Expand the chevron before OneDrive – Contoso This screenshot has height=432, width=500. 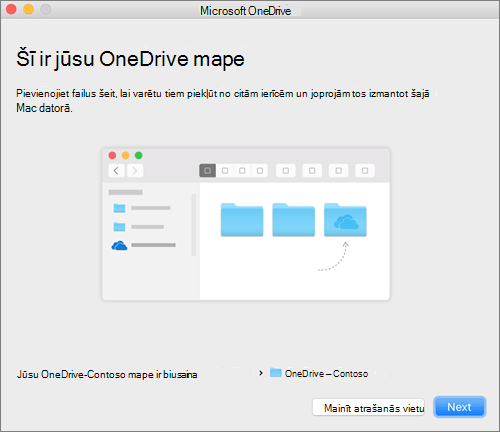pyautogui.click(x=261, y=373)
